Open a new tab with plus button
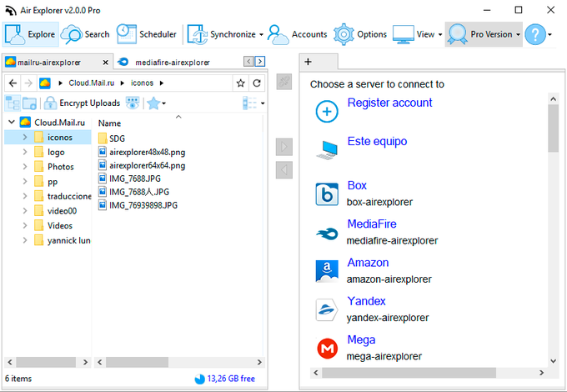567x392 pixels. (x=308, y=62)
